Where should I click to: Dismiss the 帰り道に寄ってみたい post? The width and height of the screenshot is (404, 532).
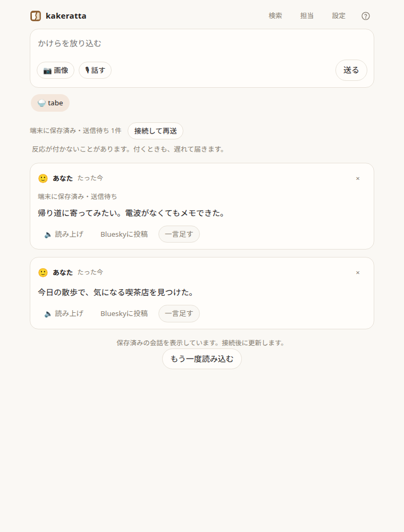coord(358,178)
